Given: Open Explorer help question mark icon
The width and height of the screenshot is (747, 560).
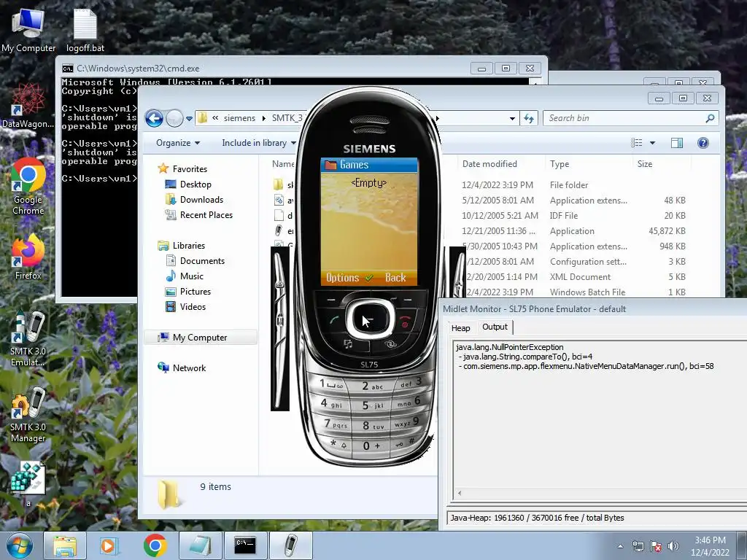Looking at the screenshot, I should (x=703, y=143).
